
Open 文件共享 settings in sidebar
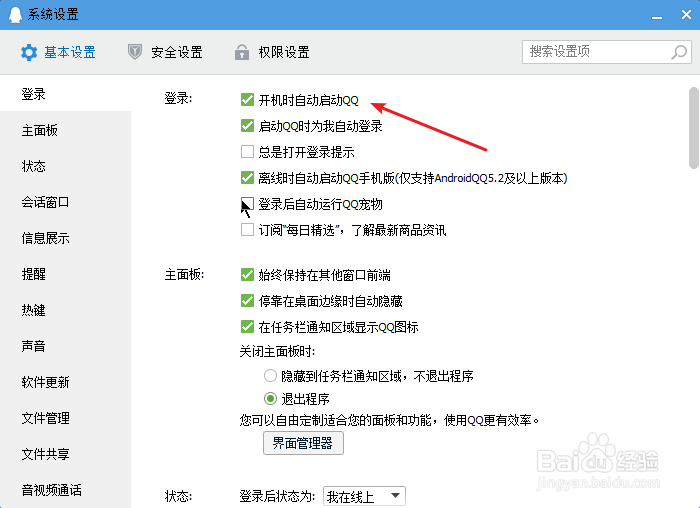click(65, 454)
